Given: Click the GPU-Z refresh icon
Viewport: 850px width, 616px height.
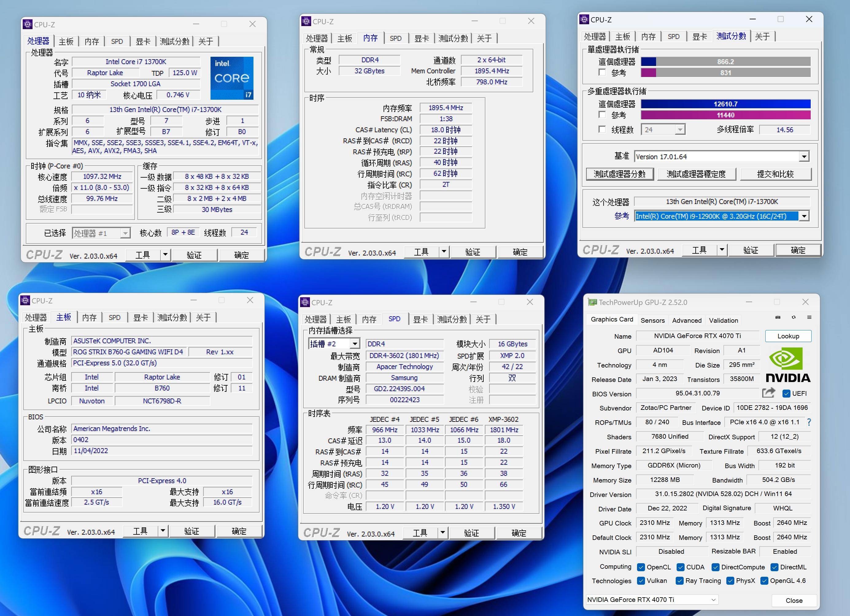Looking at the screenshot, I should point(794,318).
